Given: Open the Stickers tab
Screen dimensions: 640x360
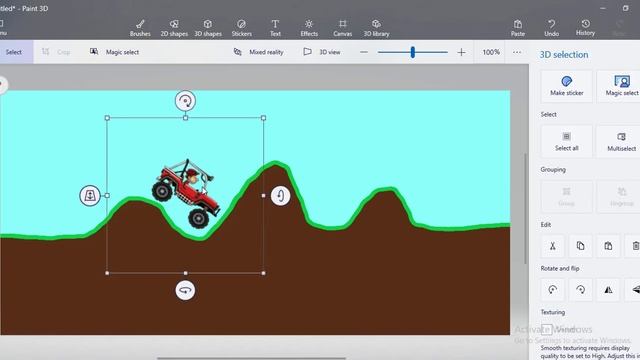Looking at the screenshot, I should pos(242,28).
